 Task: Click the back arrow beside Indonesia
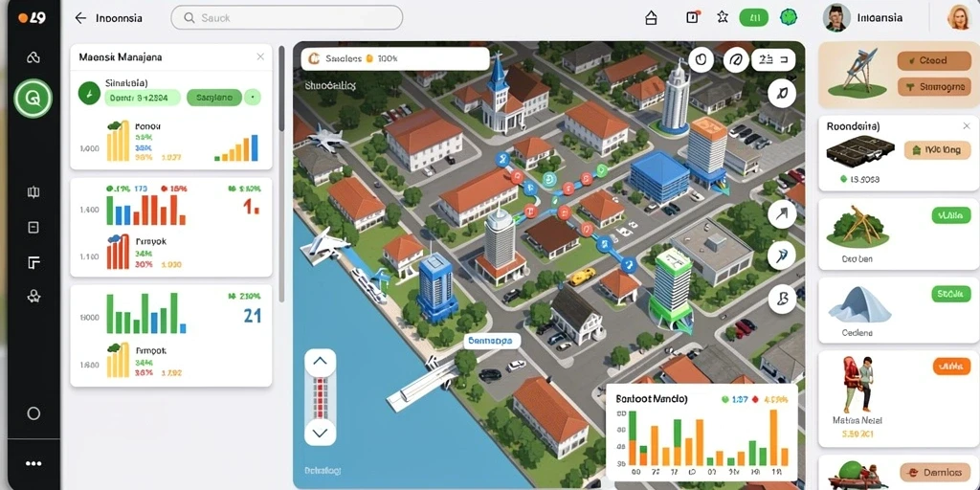coord(80,18)
